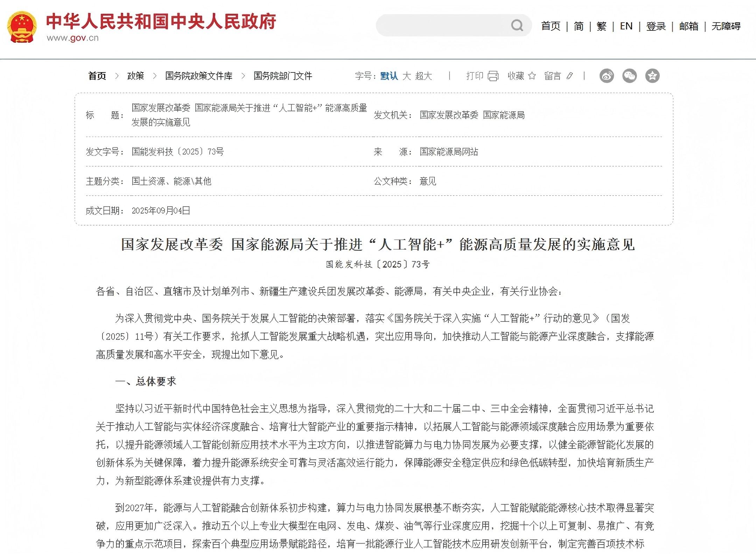756x554 pixels.
Task: Click the main article headline
Action: pos(378,244)
